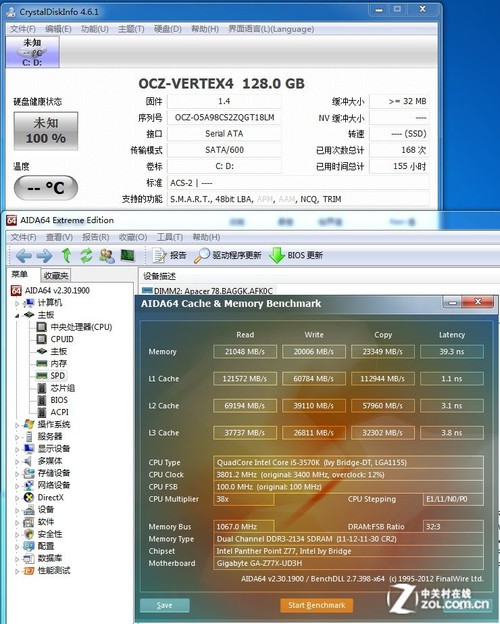
Task: Click the SATA/600 transfer mode field
Action: (x=225, y=150)
